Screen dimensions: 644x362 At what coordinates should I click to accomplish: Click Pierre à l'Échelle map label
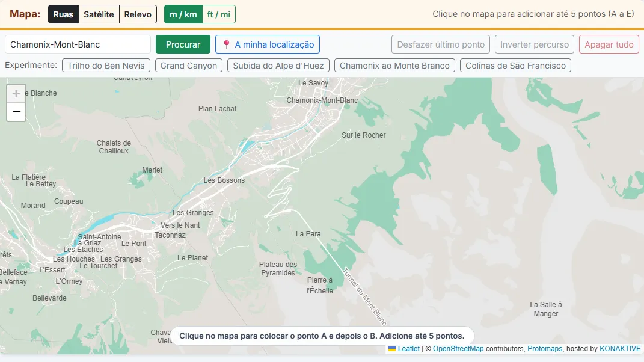pyautogui.click(x=319, y=285)
